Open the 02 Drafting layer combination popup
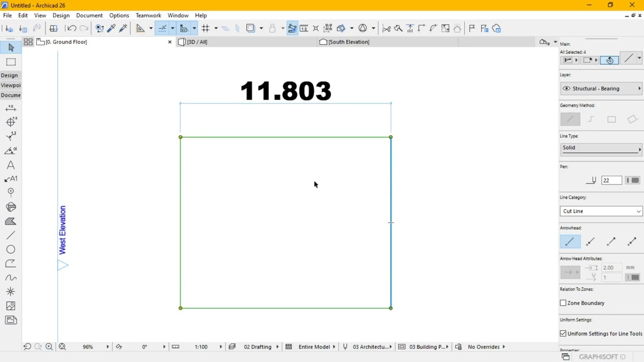This screenshot has width=644, height=362. point(257,346)
